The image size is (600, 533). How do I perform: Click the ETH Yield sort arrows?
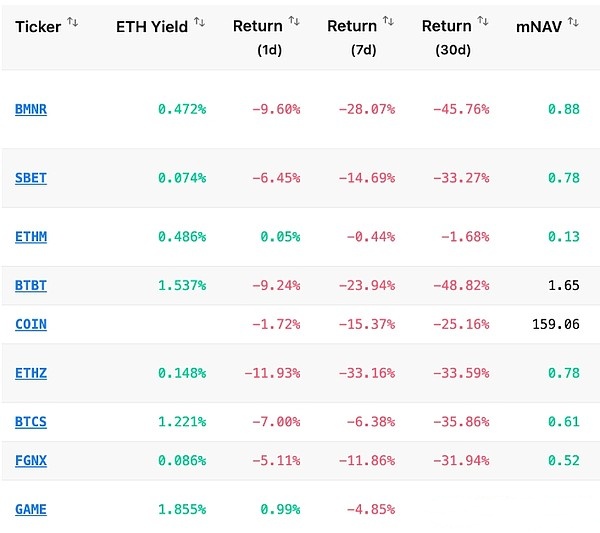(200, 22)
